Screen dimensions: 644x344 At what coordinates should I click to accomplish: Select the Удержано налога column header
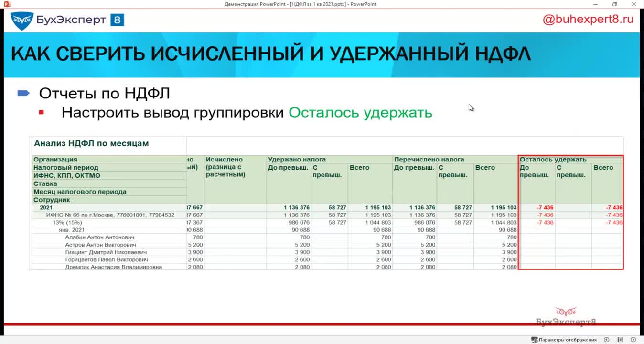(297, 160)
